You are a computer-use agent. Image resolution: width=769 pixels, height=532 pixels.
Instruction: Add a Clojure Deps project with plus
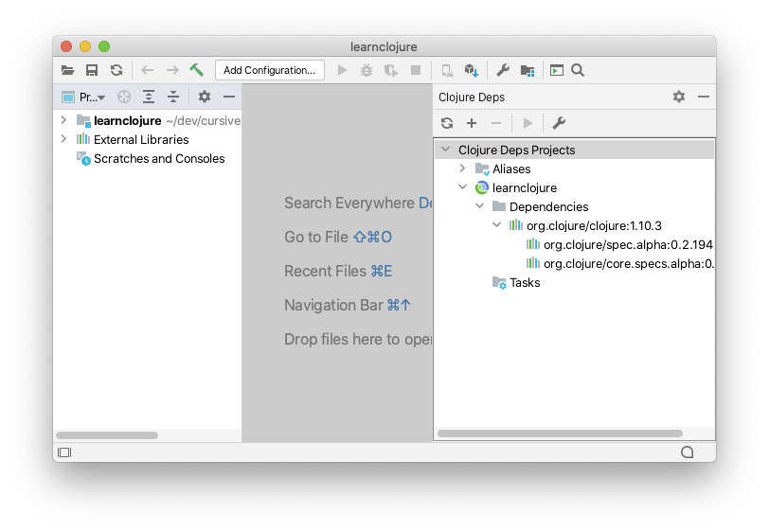tap(472, 123)
